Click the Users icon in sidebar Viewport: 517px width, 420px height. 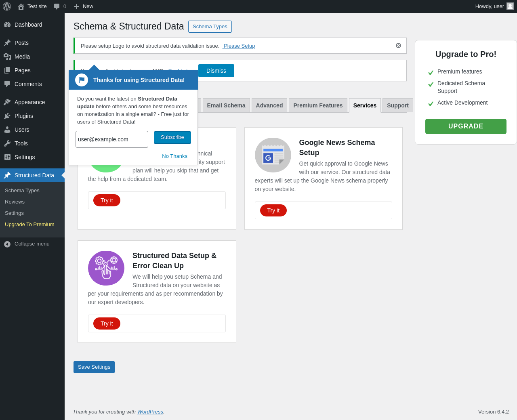point(7,130)
